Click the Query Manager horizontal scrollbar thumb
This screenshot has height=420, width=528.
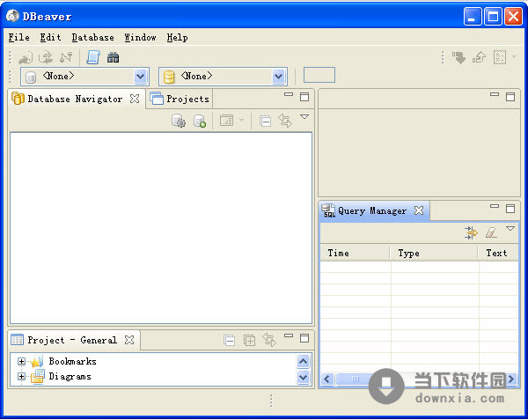[355, 379]
